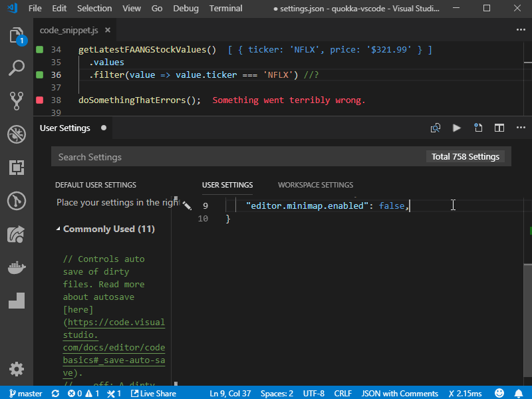Start Live Share session from status bar
Image resolution: width=532 pixels, height=399 pixels.
(154, 393)
